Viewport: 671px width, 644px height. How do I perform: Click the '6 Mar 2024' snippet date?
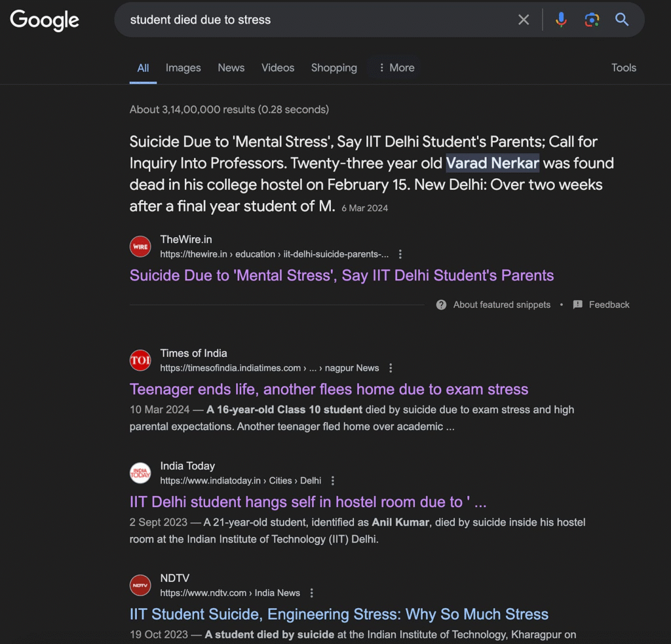coord(364,208)
